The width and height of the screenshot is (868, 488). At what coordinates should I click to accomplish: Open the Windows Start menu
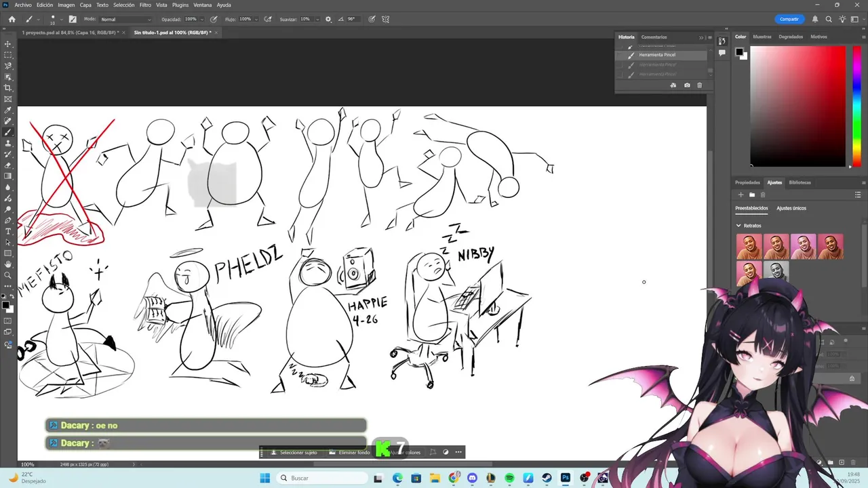click(x=264, y=478)
